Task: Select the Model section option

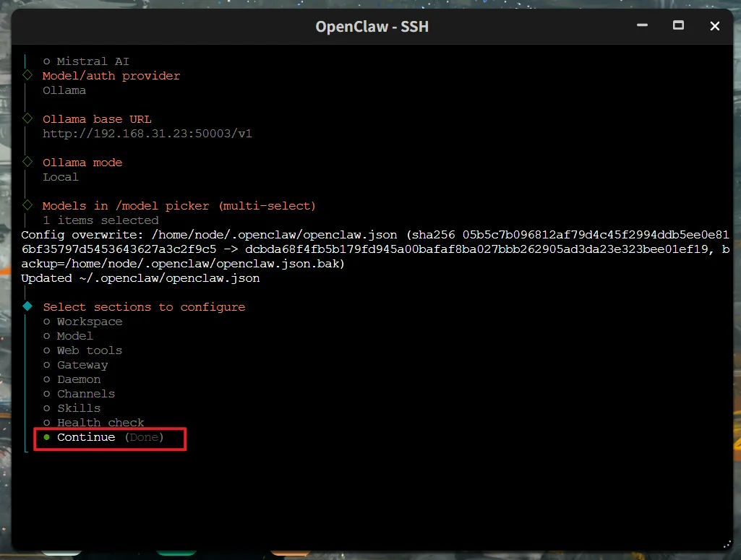Action: click(x=68, y=336)
